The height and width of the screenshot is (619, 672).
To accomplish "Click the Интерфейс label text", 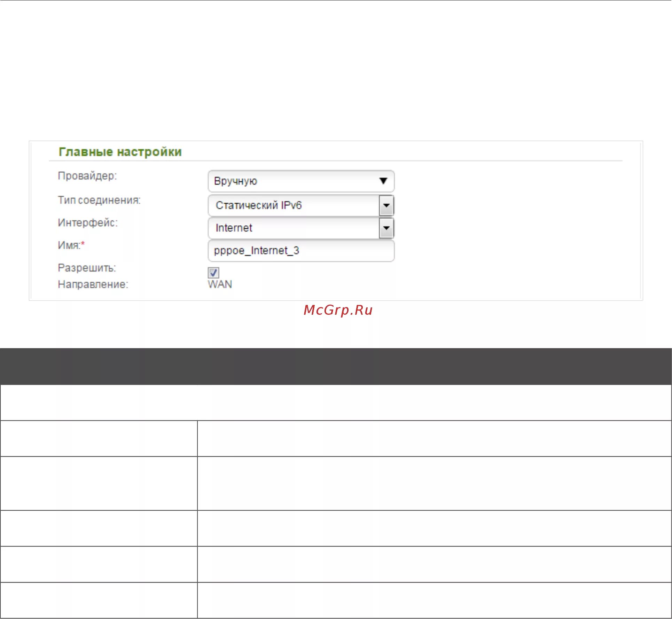I will (x=88, y=223).
